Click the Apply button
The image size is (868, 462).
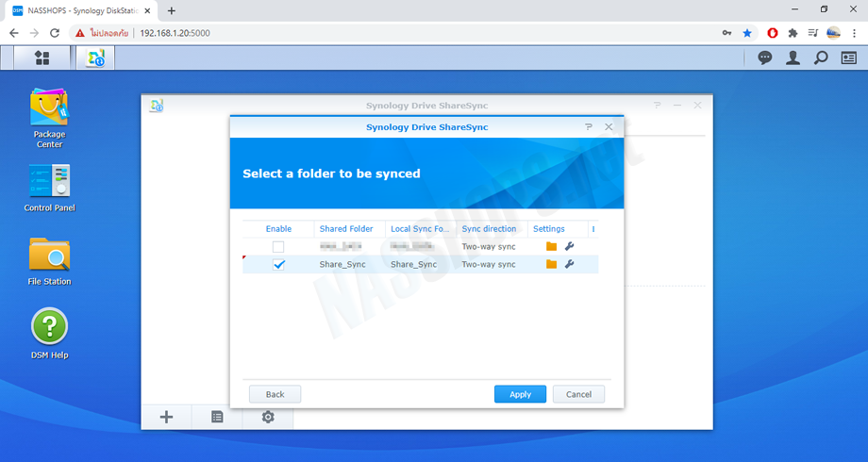(x=521, y=394)
